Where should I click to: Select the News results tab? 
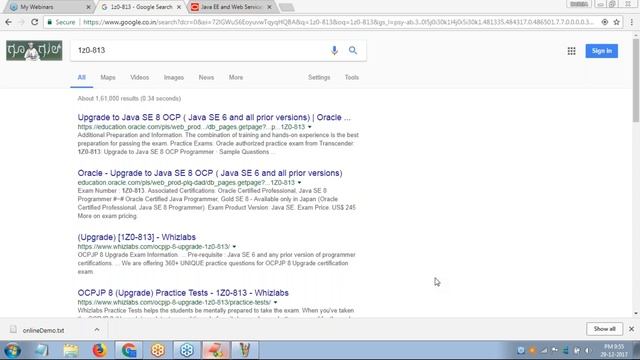pyautogui.click(x=206, y=78)
